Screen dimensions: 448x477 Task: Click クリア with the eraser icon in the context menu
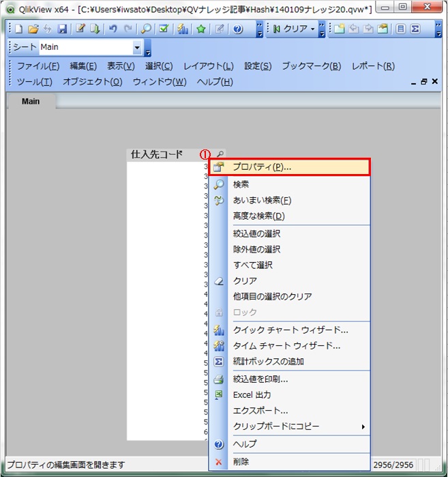tap(289, 280)
